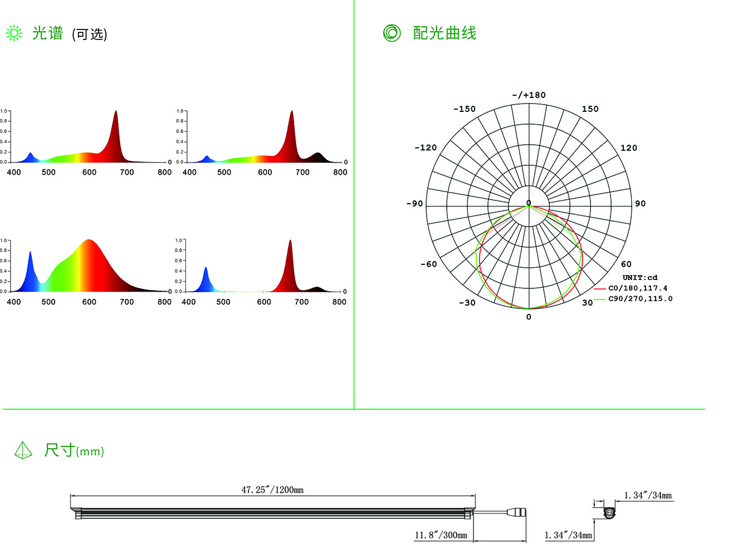Select the blue and red spectrum chart without green
Image resolution: width=752 pixels, height=560 pixels.
261,272
